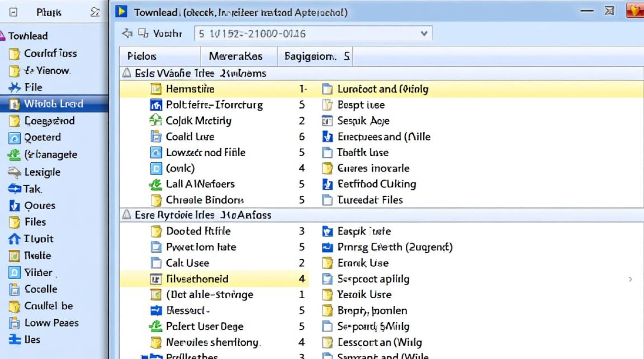The width and height of the screenshot is (644, 359).
Task: Click the blue icon beside Pmrsg Crerth
Action: click(x=327, y=247)
